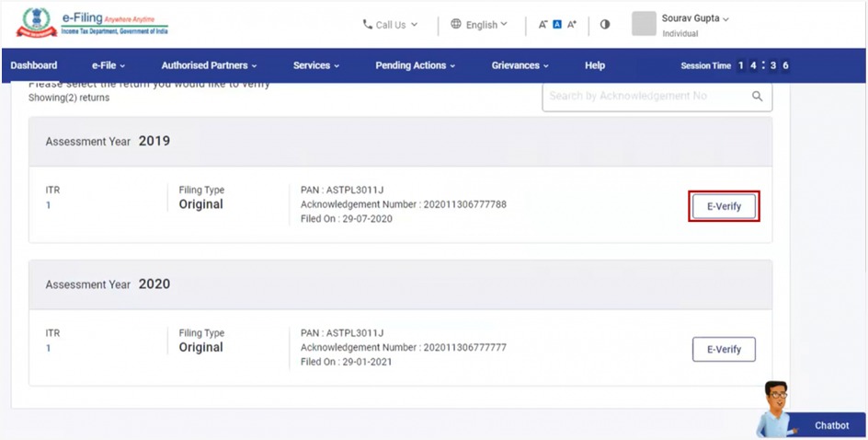Decrease font size with A- icon
The image size is (868, 440).
click(x=543, y=25)
